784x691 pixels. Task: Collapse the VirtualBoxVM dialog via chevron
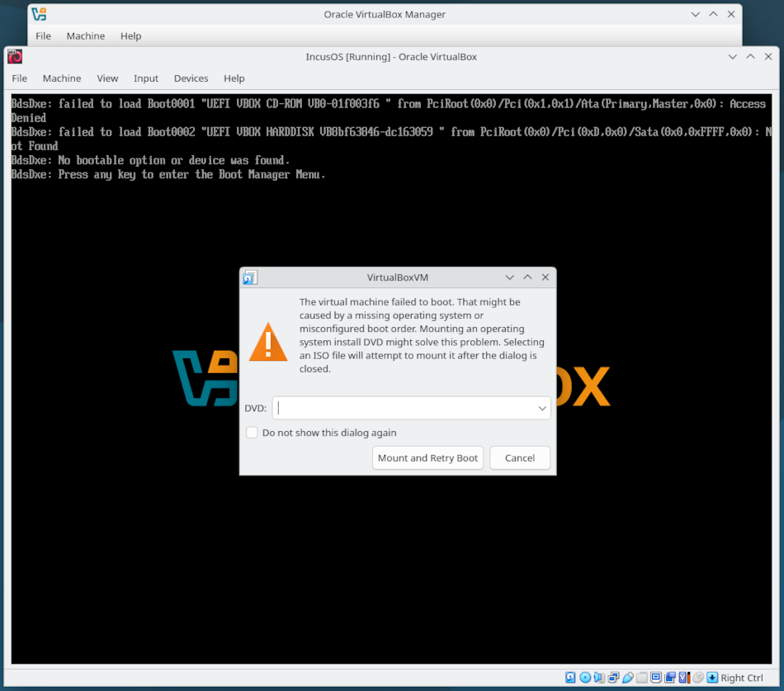[510, 277]
